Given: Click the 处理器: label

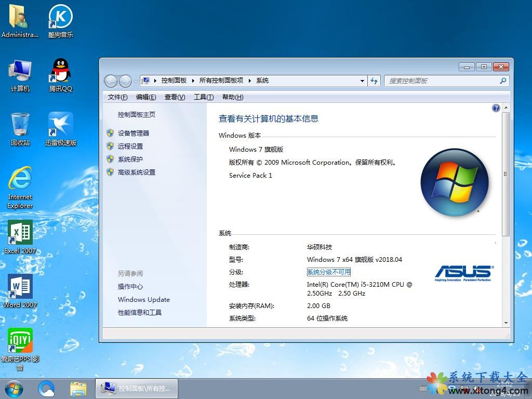Looking at the screenshot, I should pos(239,284).
